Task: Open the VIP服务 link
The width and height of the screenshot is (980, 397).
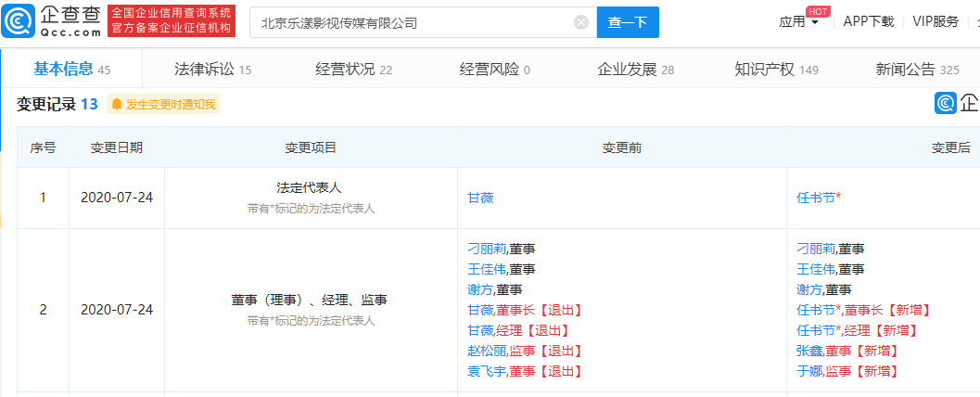Action: pos(935,22)
